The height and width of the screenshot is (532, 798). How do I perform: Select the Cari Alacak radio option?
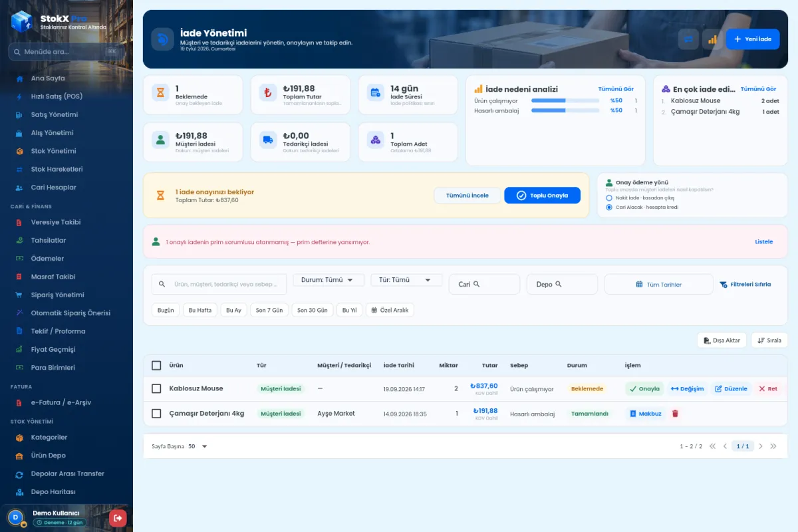point(609,207)
